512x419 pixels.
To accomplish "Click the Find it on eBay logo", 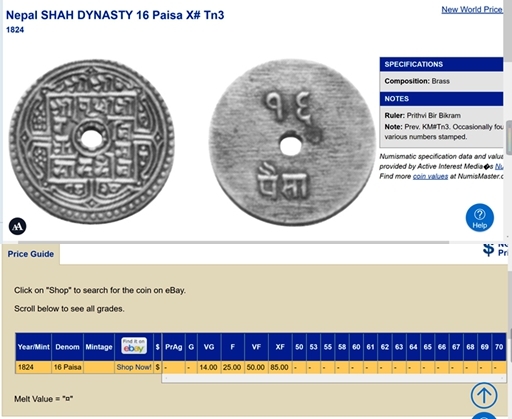I will tap(134, 346).
